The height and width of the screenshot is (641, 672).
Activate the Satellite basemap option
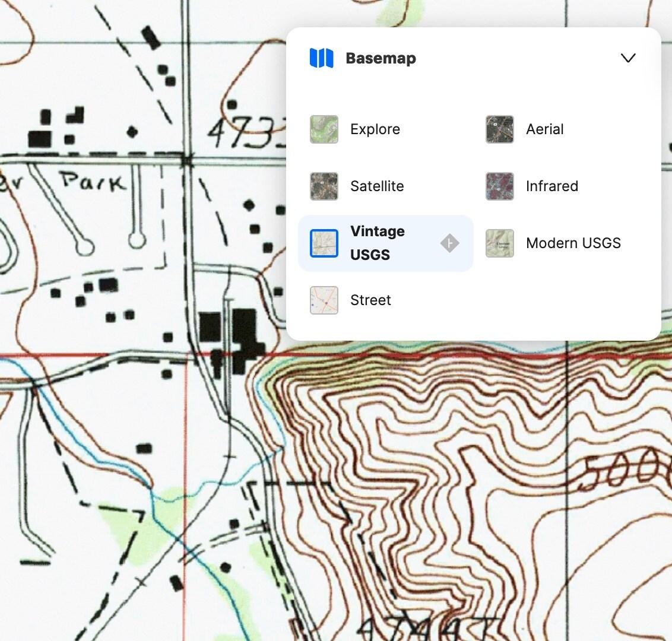click(x=376, y=186)
